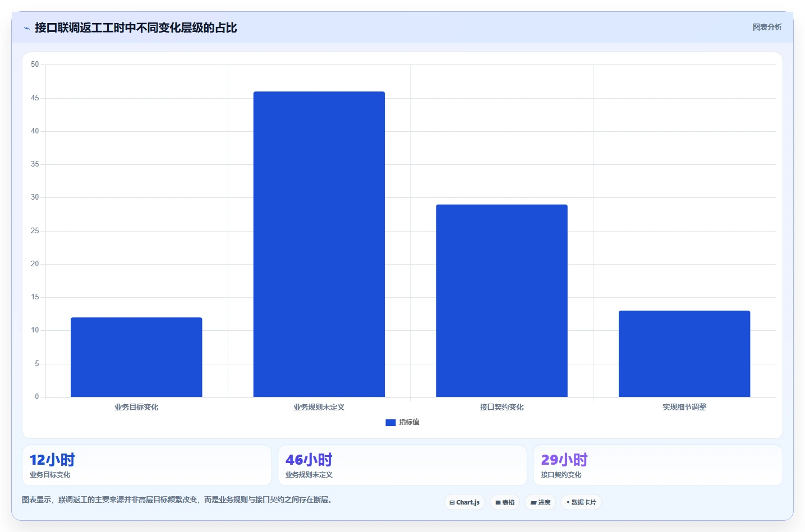Image resolution: width=805 pixels, height=532 pixels.
Task: Click the 进度 tag
Action: coord(540,502)
